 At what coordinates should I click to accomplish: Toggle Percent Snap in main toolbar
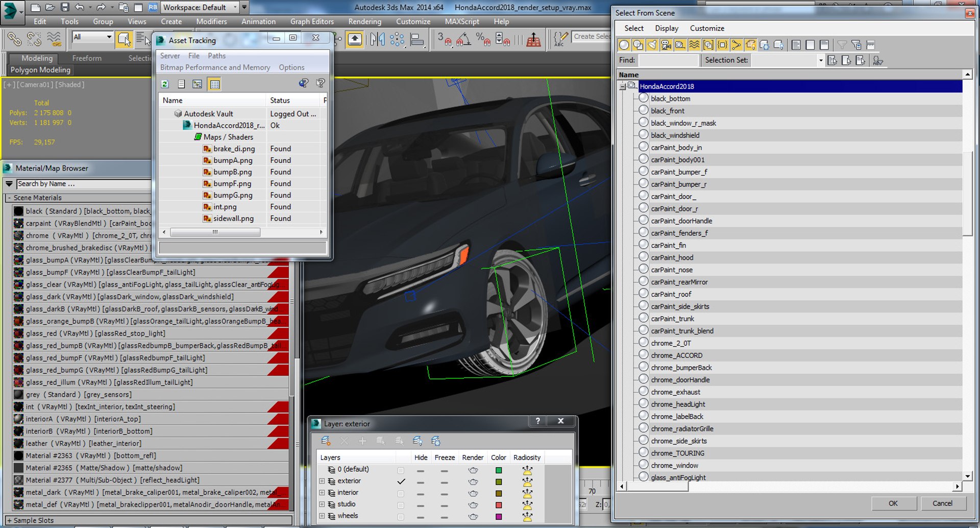[x=483, y=39]
